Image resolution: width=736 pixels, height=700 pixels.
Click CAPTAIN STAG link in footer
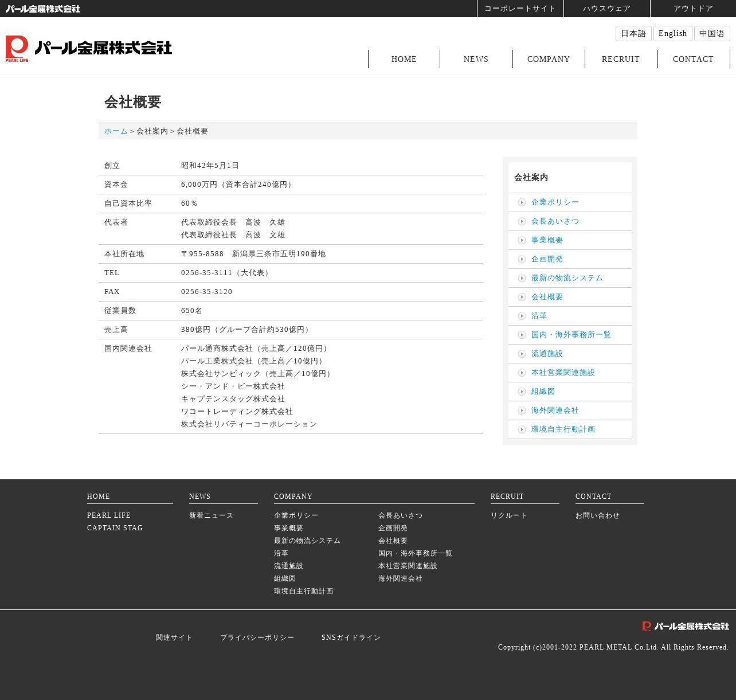coord(115,528)
